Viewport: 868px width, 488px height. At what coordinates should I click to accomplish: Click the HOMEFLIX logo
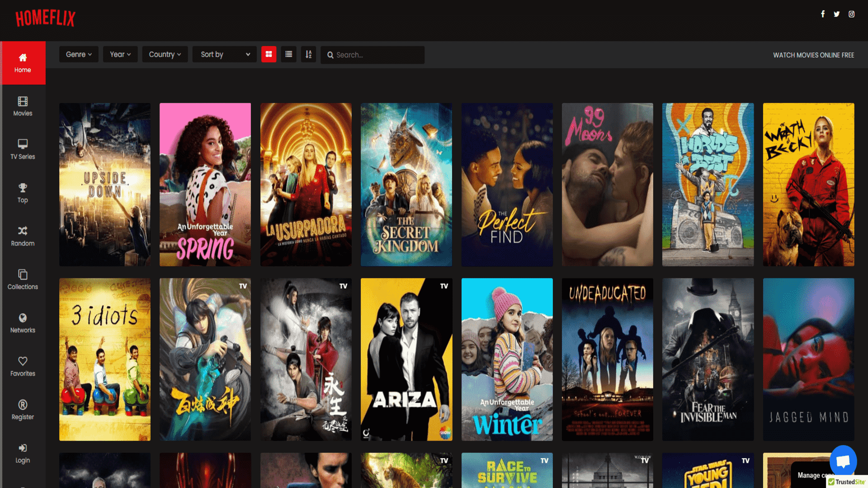point(45,18)
